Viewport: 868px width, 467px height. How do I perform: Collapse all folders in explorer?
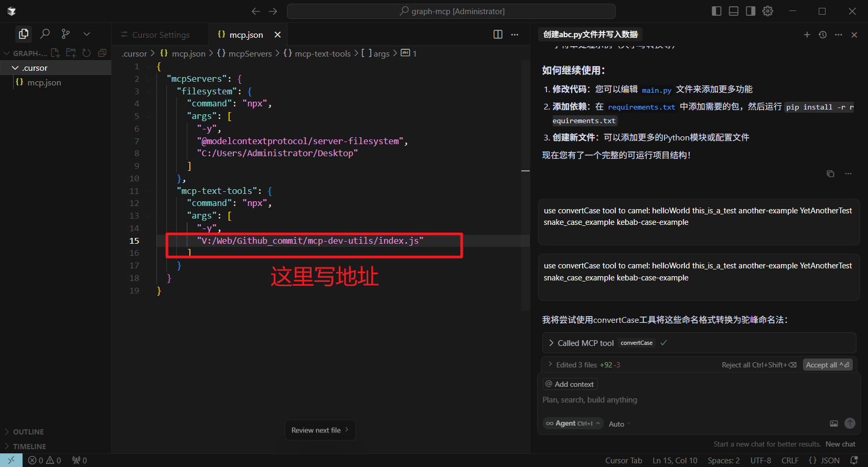point(102,53)
